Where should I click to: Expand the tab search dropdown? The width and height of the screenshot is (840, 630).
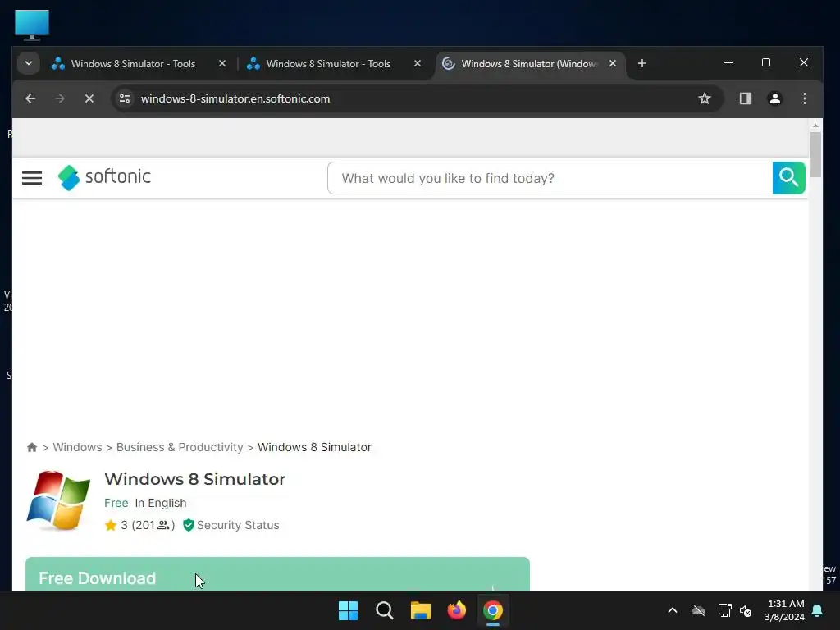pos(29,63)
